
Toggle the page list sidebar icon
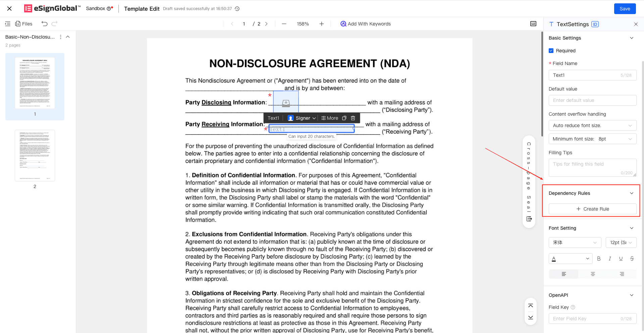click(8, 24)
